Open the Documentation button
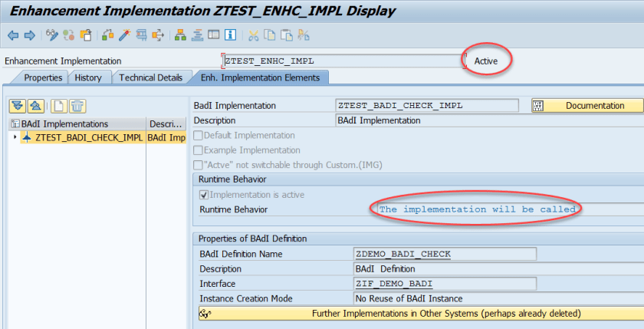 pos(588,106)
